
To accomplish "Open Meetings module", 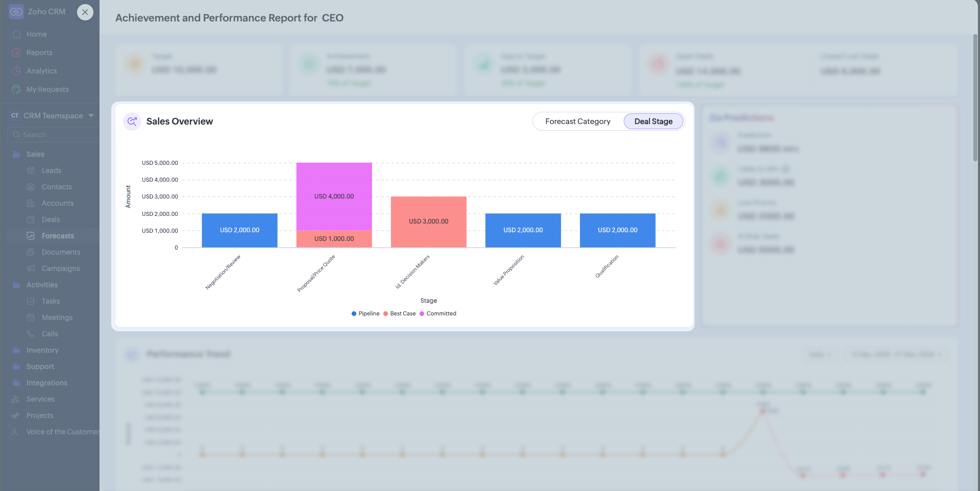I will pyautogui.click(x=57, y=317).
